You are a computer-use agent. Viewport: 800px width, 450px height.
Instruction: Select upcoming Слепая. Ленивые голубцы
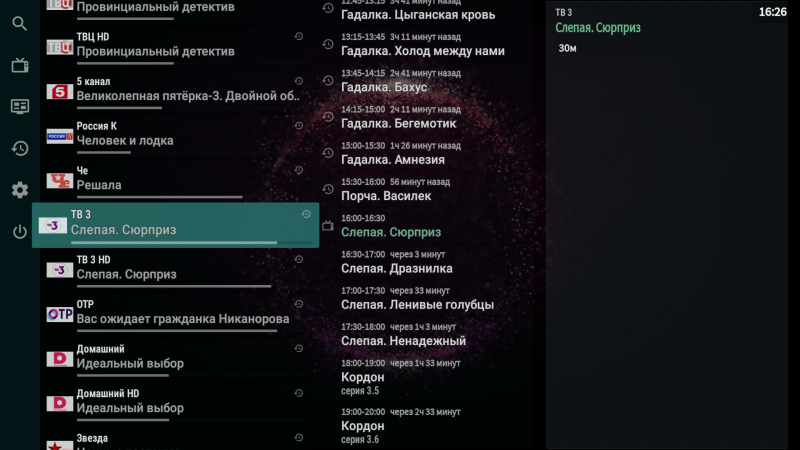[429, 298]
